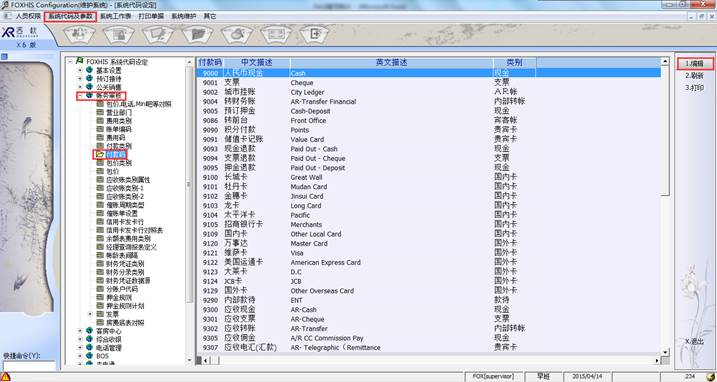
Task: Click the 快捷命令 input field
Action: pos(29,366)
